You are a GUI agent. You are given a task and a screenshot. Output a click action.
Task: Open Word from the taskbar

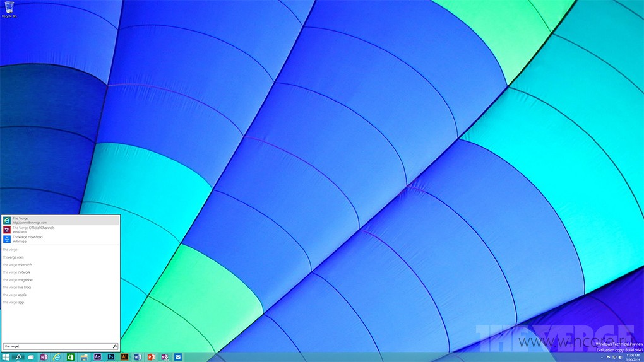tap(138, 357)
